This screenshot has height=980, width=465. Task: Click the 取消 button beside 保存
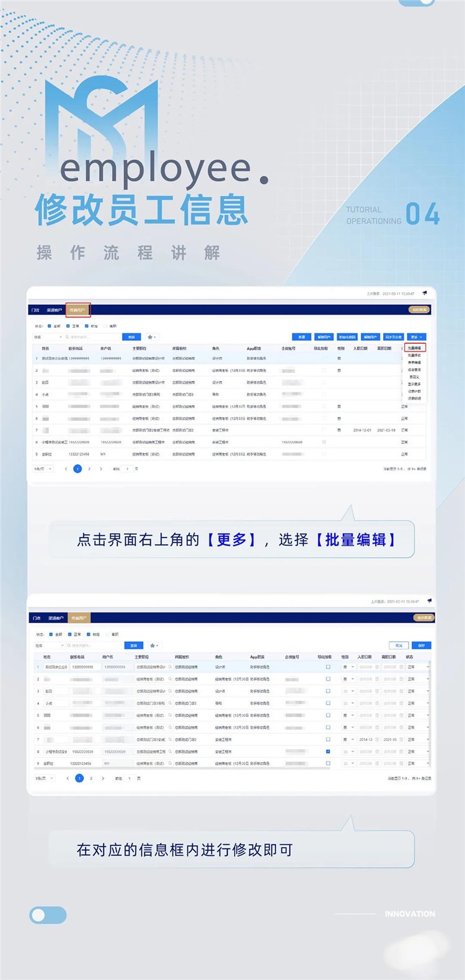click(x=399, y=645)
